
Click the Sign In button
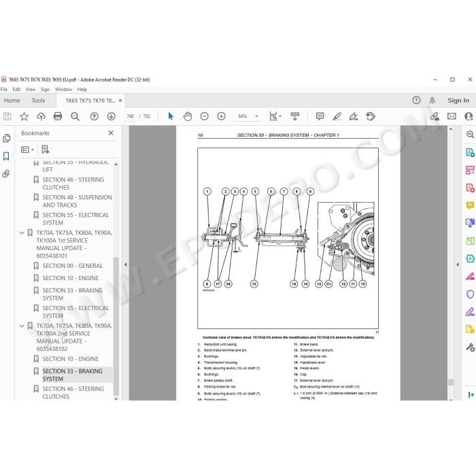coord(458,101)
